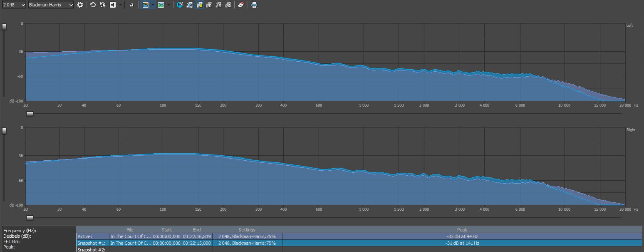644x252 pixels.
Task: Click the Start column header
Action: (x=166, y=230)
